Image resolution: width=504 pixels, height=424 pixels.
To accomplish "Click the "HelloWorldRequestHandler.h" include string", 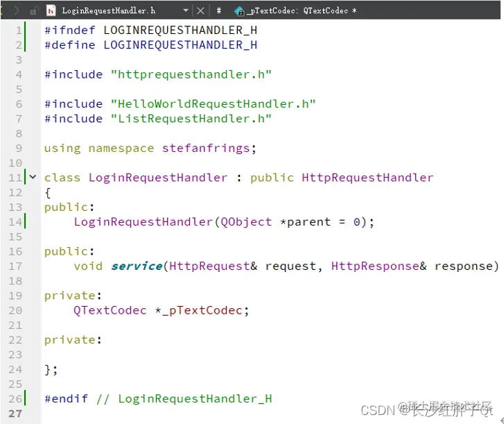I will click(213, 104).
